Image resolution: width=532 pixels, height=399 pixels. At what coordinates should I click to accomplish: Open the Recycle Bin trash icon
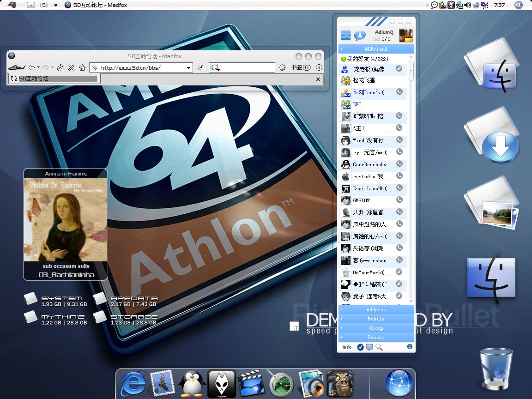[496, 369]
